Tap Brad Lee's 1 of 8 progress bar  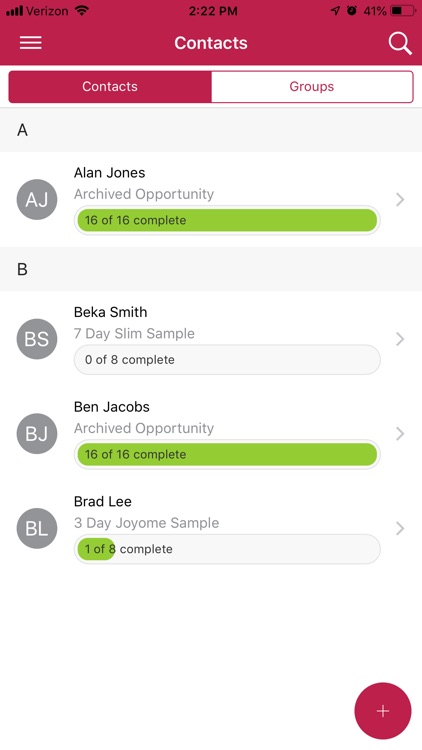click(227, 549)
